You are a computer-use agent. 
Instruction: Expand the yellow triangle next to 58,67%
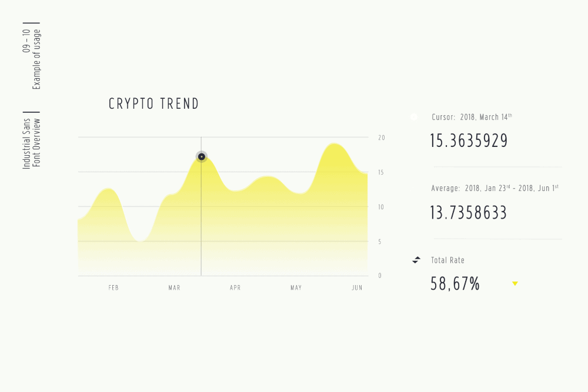[x=515, y=284]
